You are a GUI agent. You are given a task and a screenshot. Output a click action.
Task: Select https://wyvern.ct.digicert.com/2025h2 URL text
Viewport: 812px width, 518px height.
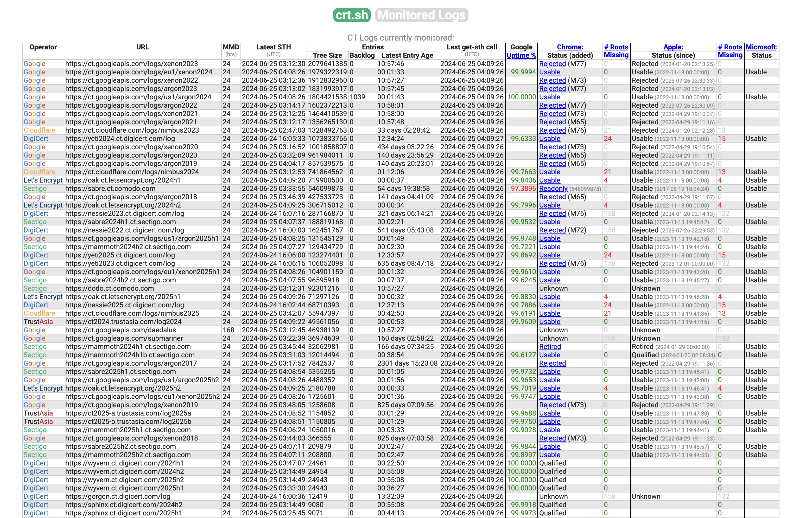tap(124, 480)
